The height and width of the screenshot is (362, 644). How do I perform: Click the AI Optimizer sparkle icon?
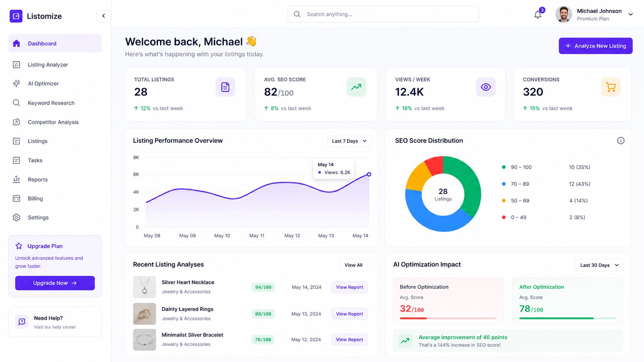(16, 83)
